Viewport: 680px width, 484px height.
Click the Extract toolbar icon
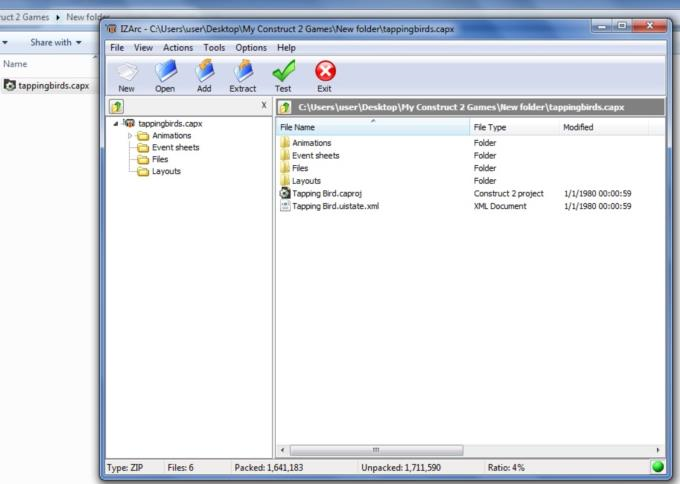[243, 71]
